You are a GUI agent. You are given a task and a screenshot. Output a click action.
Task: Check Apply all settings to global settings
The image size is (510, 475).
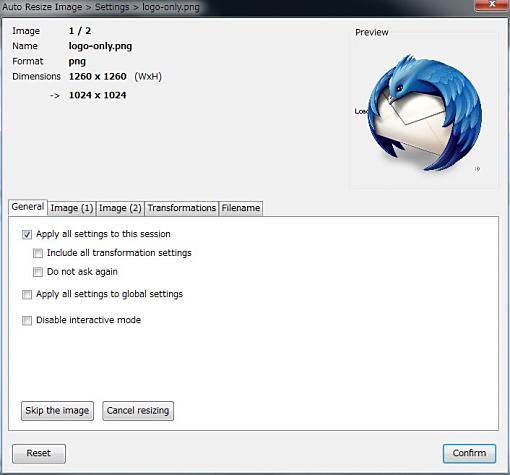coord(27,295)
